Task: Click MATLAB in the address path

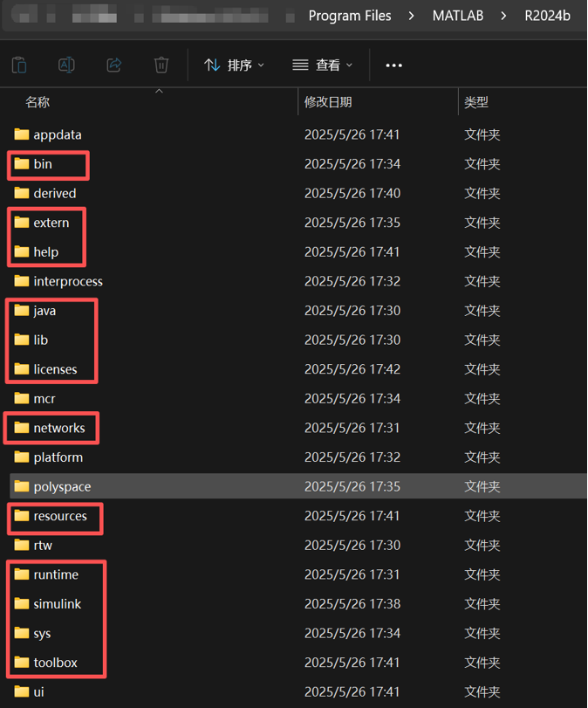Action: click(x=458, y=16)
